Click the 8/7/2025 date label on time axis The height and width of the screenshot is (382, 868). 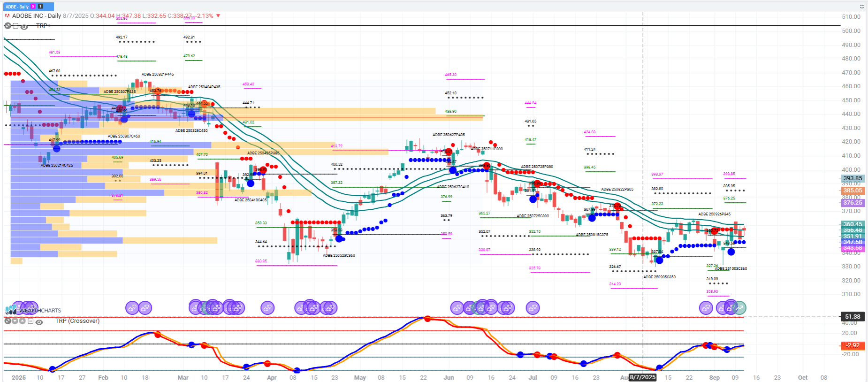point(642,377)
